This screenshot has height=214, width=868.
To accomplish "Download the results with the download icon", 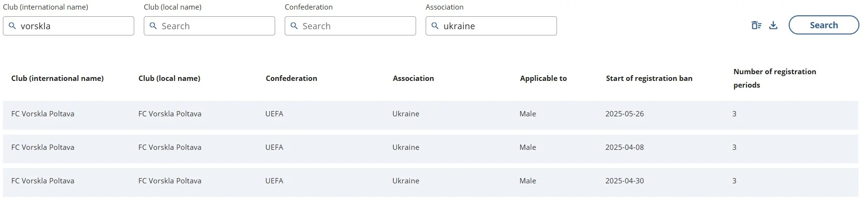I will [773, 25].
